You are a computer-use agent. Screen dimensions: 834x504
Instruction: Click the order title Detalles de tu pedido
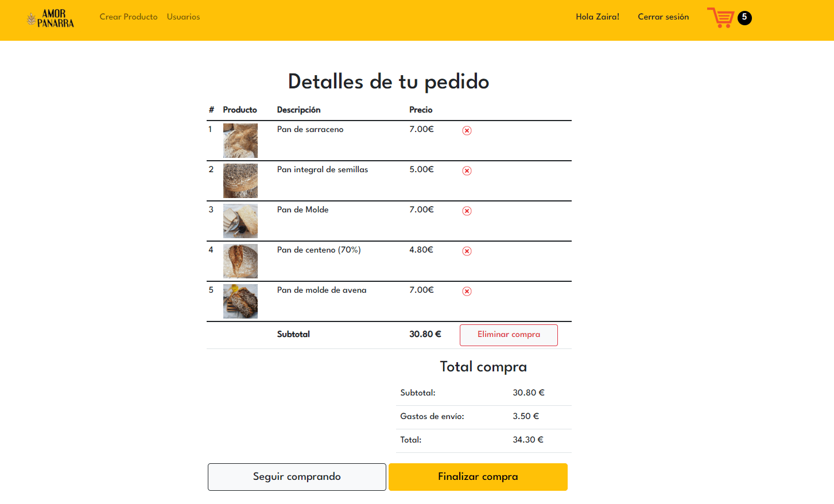(x=388, y=82)
